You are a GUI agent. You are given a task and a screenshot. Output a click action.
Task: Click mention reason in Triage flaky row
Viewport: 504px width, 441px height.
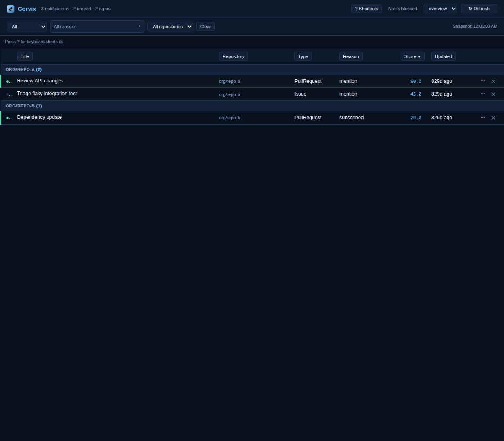(x=348, y=94)
